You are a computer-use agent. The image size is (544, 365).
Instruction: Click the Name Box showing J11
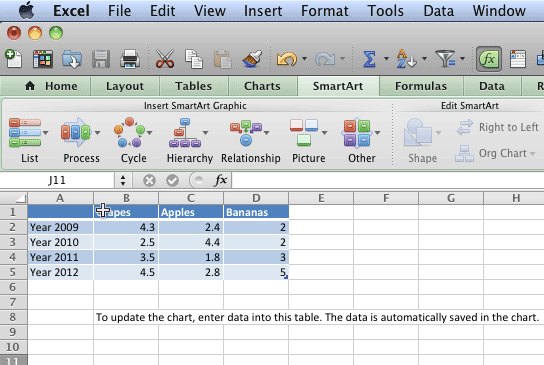[57, 180]
